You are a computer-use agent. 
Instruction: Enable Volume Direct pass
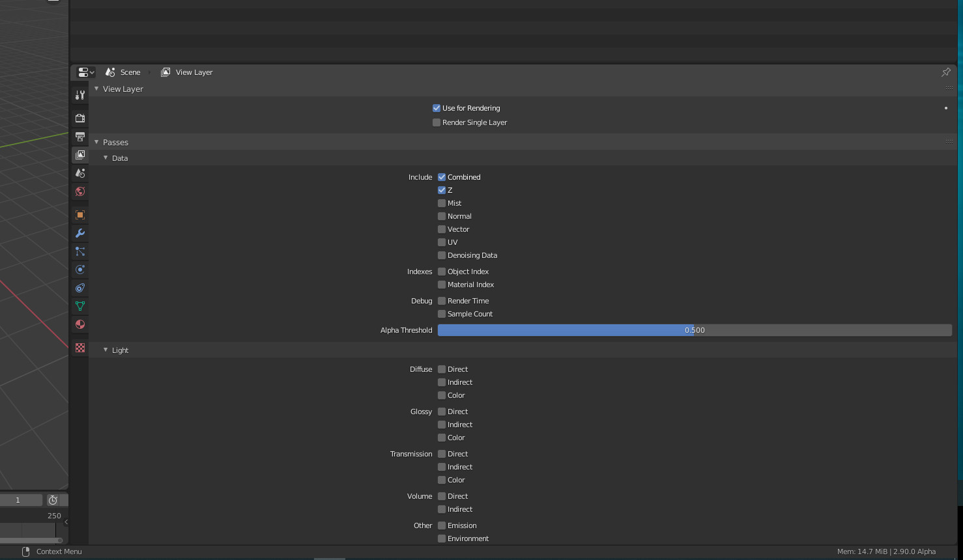click(x=442, y=496)
